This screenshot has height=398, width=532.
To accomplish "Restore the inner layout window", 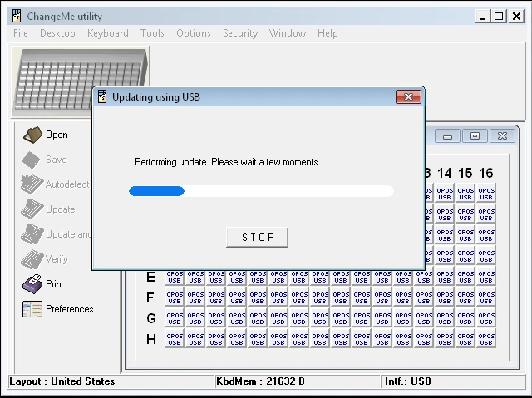I will coord(475,136).
